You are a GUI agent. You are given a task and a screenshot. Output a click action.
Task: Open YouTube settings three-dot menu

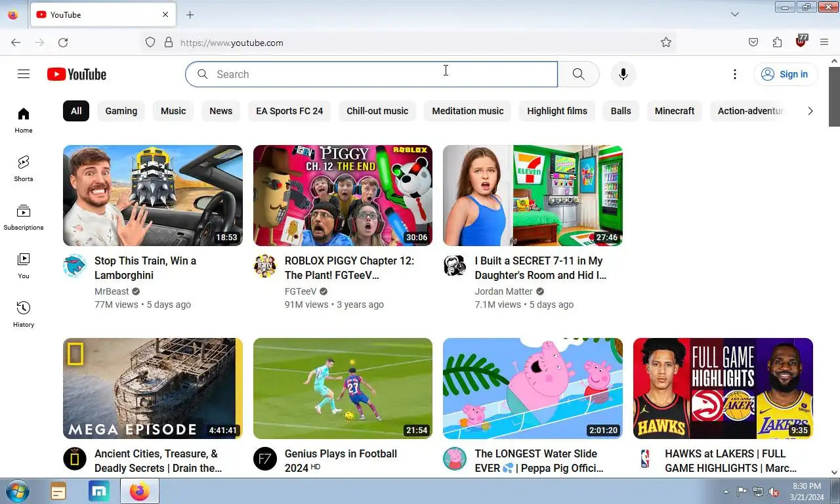(x=735, y=74)
